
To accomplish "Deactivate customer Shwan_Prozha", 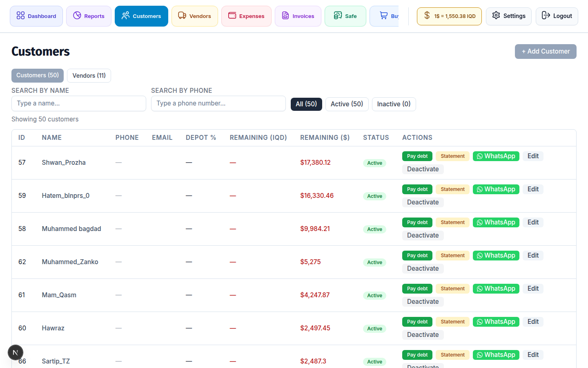I will click(423, 169).
